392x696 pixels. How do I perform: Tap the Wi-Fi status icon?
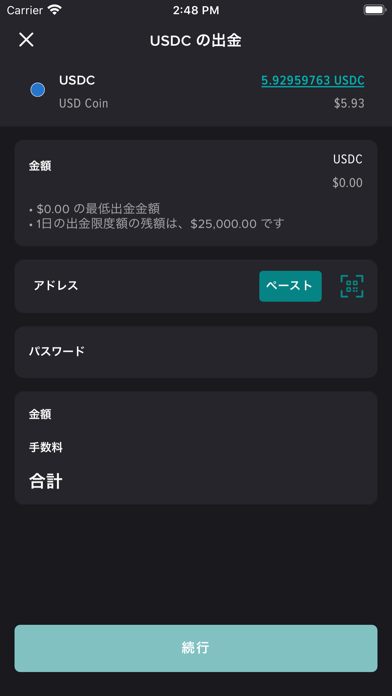pos(55,10)
